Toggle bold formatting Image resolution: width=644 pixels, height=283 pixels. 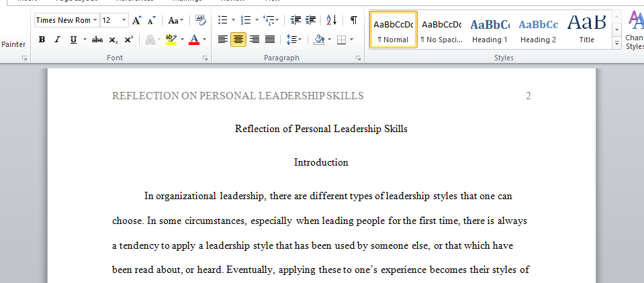coord(42,40)
